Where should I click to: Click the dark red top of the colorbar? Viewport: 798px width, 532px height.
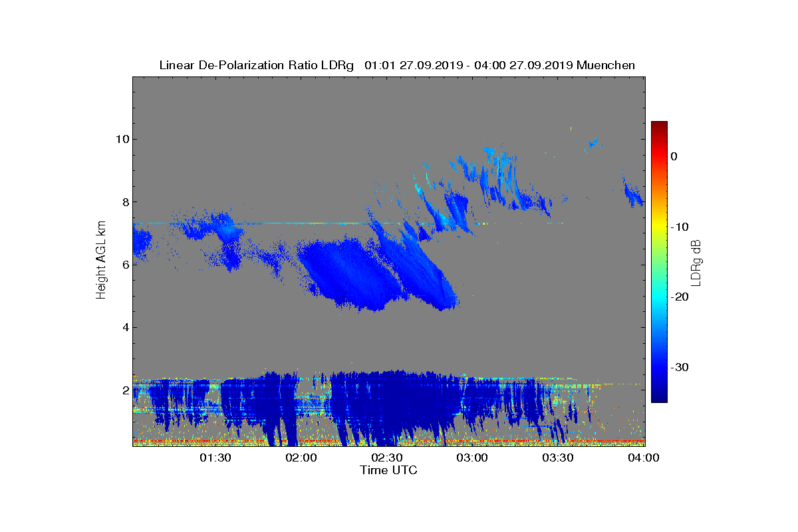pyautogui.click(x=659, y=126)
